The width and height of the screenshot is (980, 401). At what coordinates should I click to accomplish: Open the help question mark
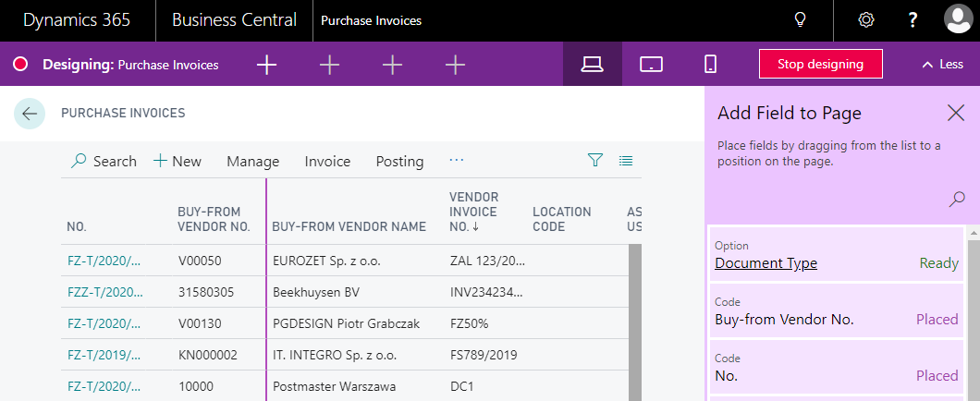coord(912,20)
